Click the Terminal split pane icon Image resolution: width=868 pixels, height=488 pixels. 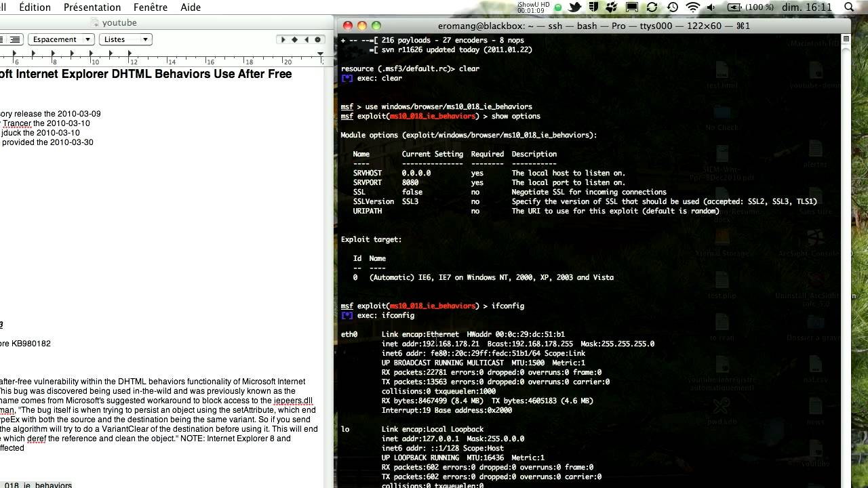(x=846, y=39)
